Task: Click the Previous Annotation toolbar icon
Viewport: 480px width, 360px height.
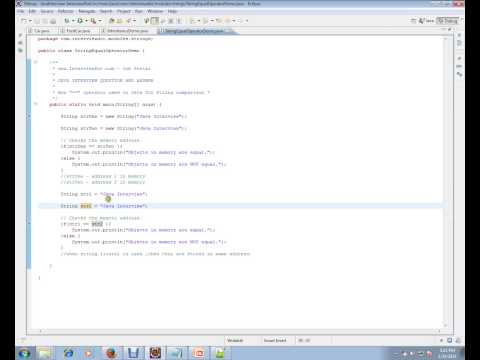Action: [206, 21]
